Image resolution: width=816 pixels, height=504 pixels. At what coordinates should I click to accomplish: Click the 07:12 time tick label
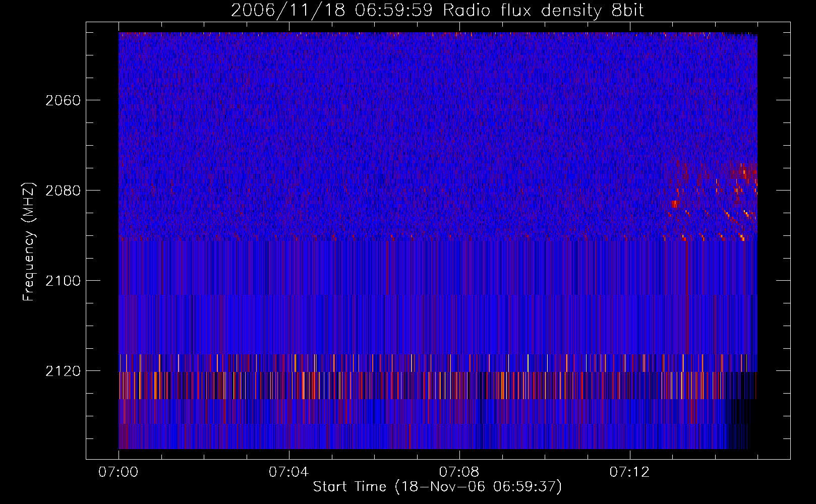tap(630, 472)
